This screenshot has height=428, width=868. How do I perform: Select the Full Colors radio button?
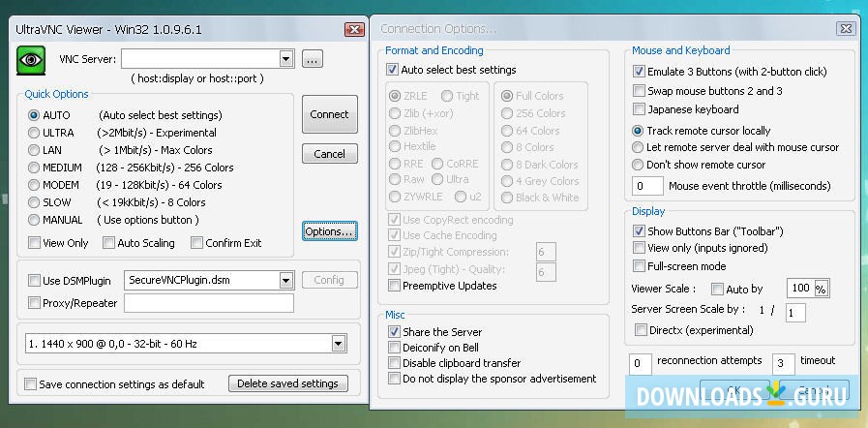(x=506, y=96)
